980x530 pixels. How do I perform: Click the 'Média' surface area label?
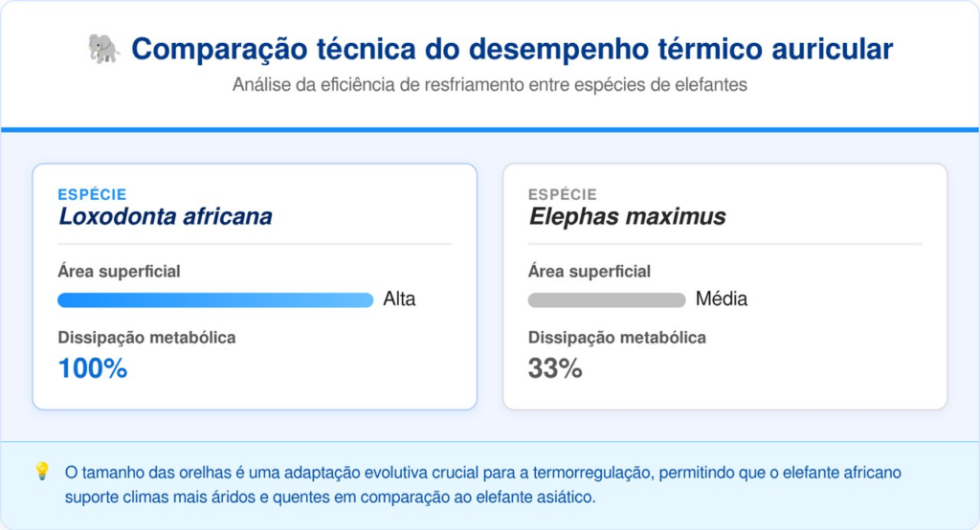coord(722,299)
